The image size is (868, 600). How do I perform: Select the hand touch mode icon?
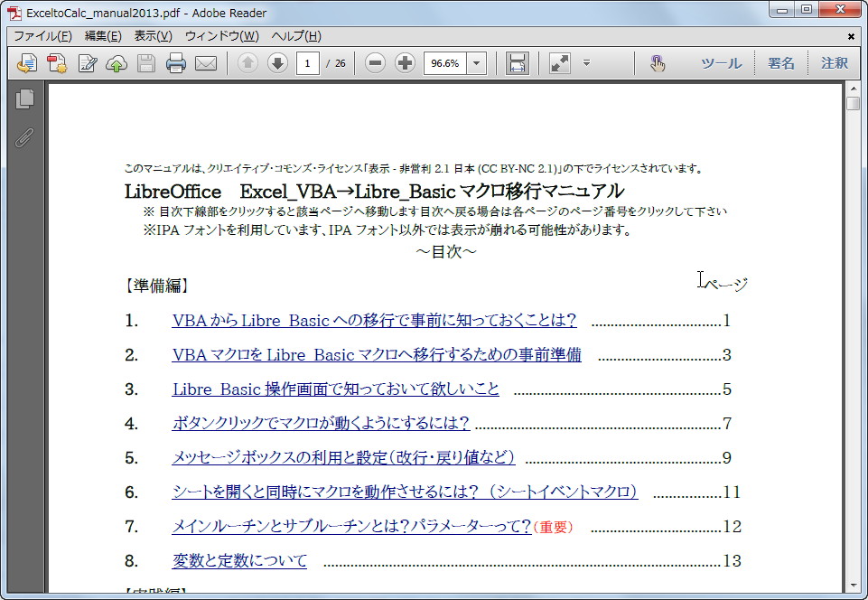(658, 64)
